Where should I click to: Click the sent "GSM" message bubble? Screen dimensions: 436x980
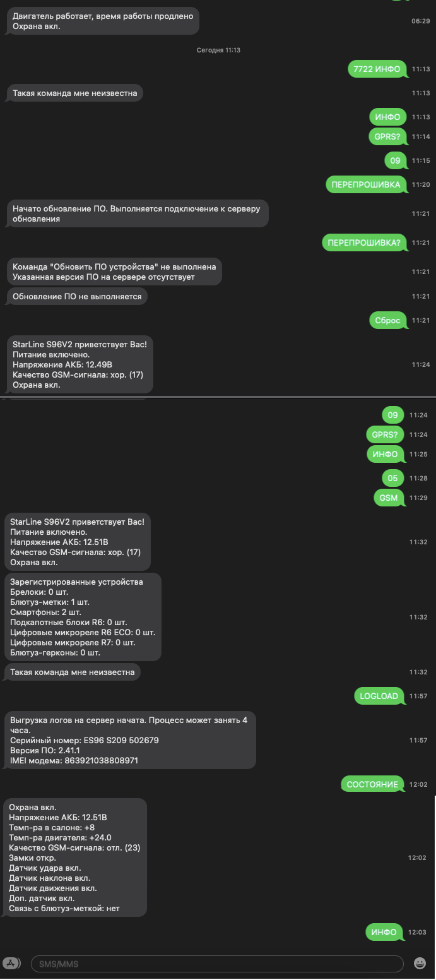pyautogui.click(x=389, y=498)
